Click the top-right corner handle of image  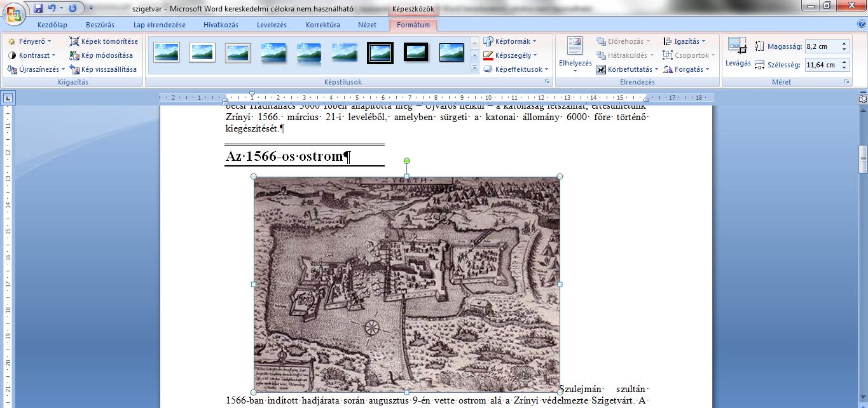coord(560,177)
